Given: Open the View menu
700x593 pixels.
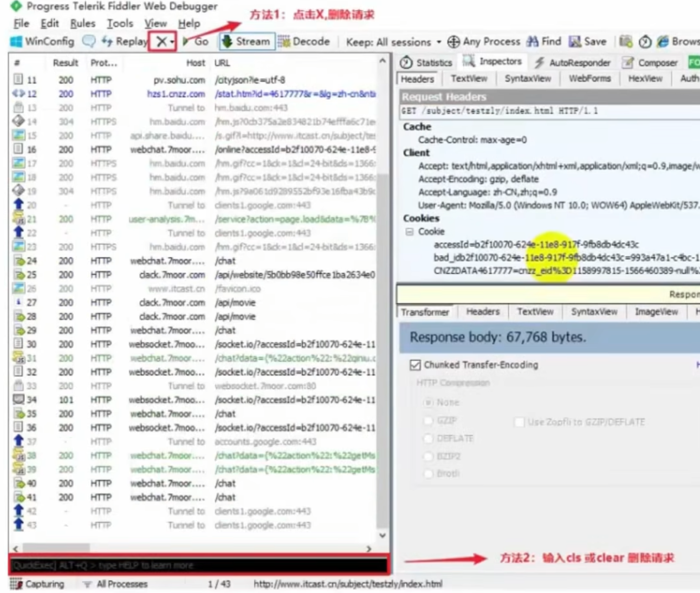Looking at the screenshot, I should pos(155,23).
